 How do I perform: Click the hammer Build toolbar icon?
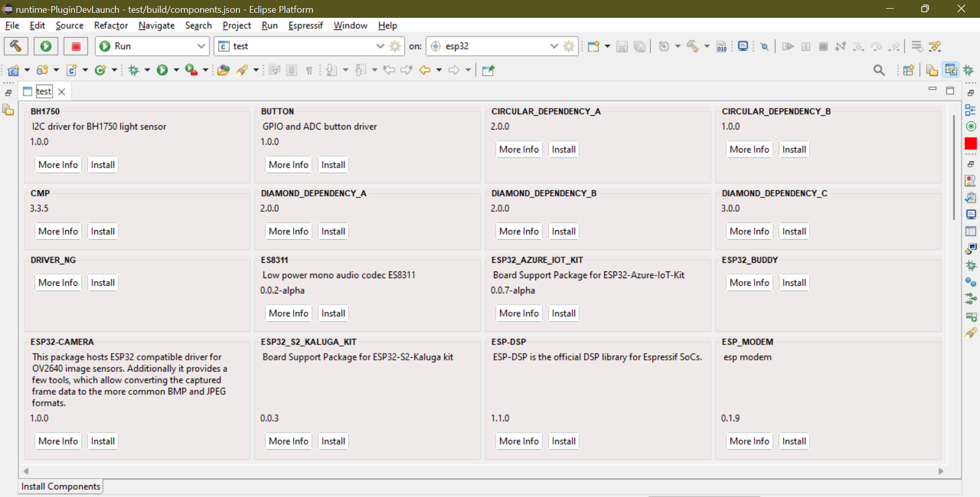[x=693, y=46]
